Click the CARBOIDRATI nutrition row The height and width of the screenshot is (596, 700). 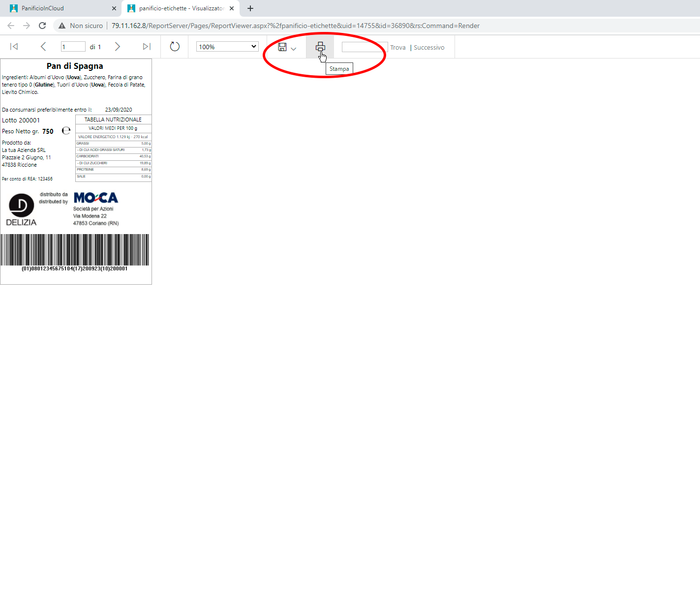click(114, 156)
